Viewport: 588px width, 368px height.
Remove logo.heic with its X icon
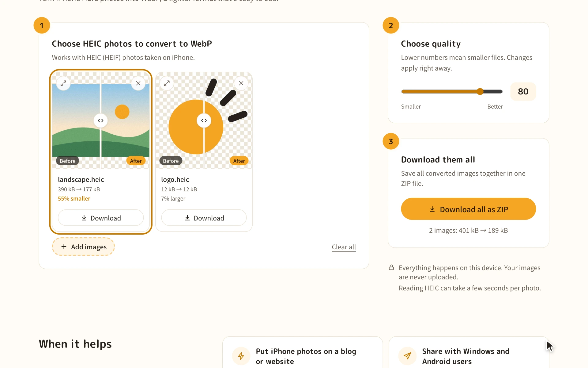241,83
